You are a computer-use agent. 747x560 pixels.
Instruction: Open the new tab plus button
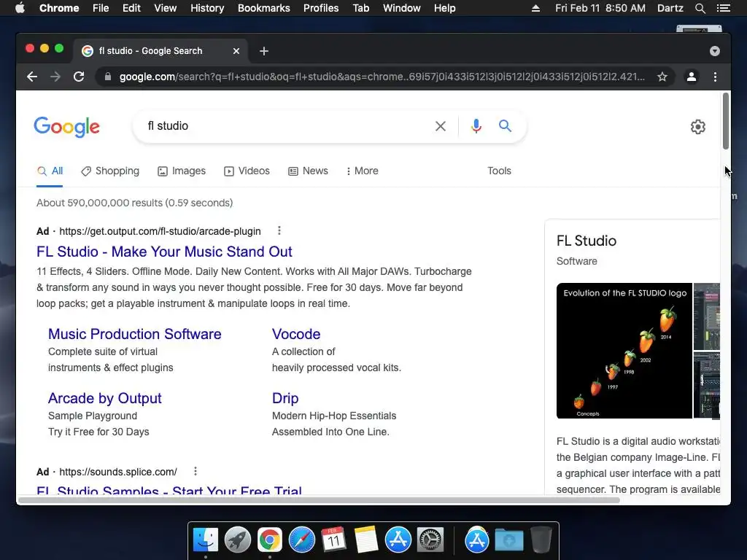[x=264, y=51]
